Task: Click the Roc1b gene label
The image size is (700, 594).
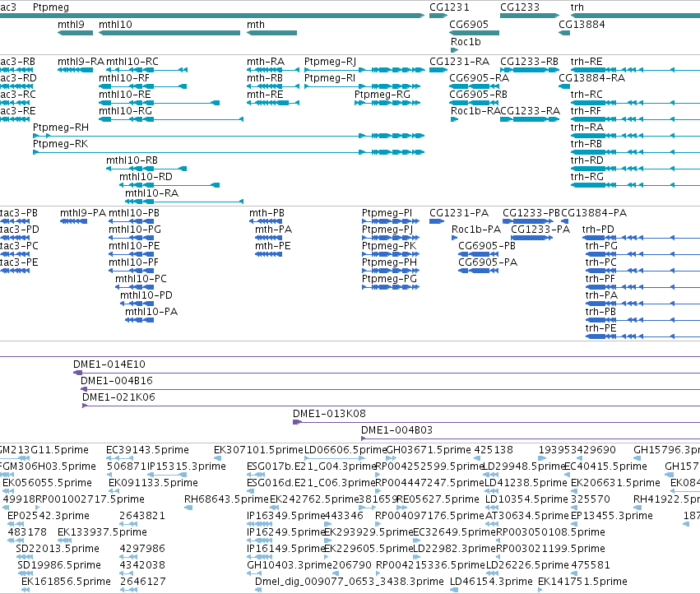Action: (466, 42)
